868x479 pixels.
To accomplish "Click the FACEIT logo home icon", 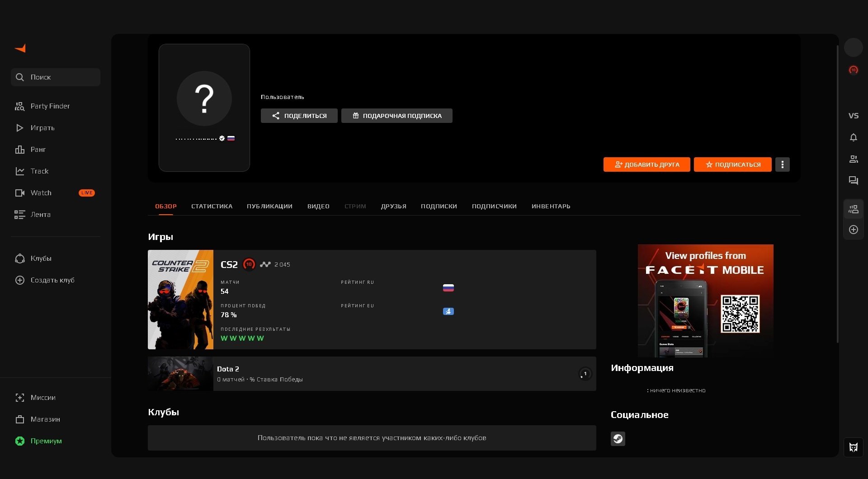I will [20, 48].
